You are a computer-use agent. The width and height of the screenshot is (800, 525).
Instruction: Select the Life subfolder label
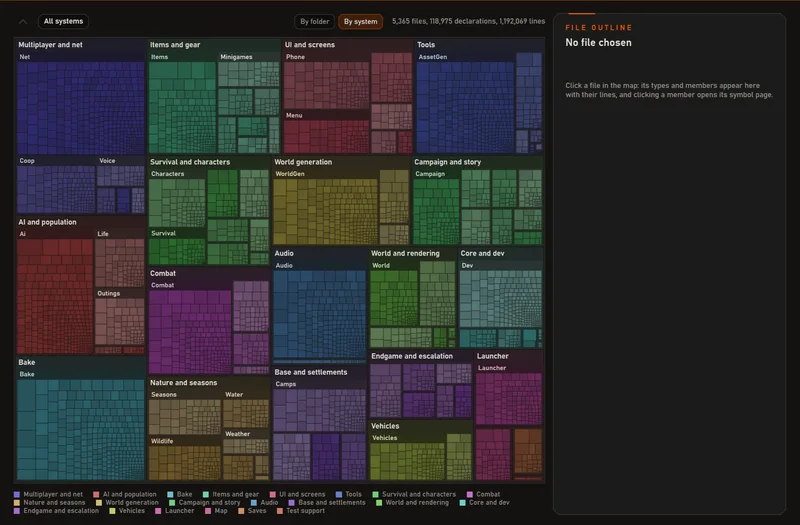103,234
